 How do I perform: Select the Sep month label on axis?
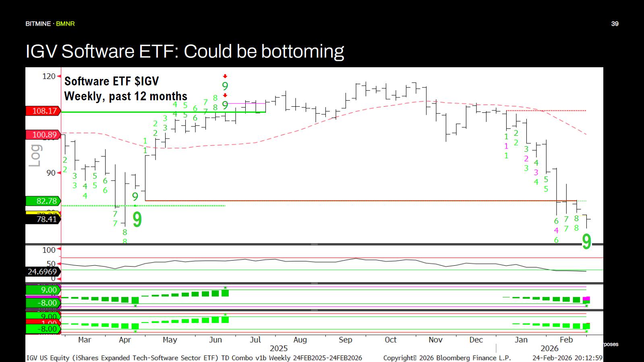pyautogui.click(x=345, y=340)
